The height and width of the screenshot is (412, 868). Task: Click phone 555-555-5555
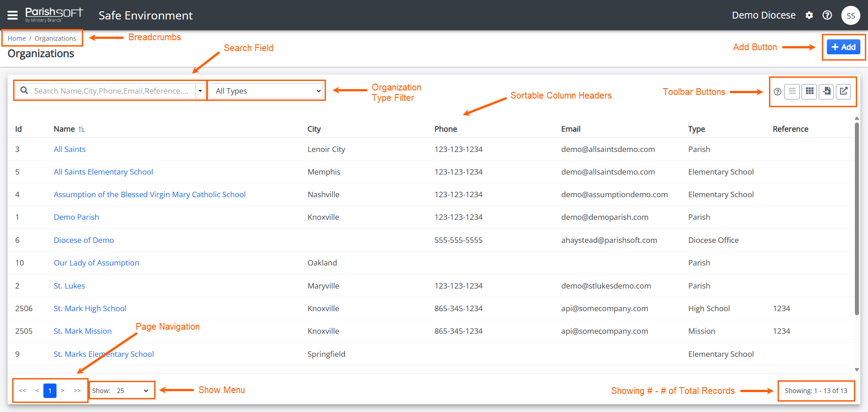coord(458,240)
